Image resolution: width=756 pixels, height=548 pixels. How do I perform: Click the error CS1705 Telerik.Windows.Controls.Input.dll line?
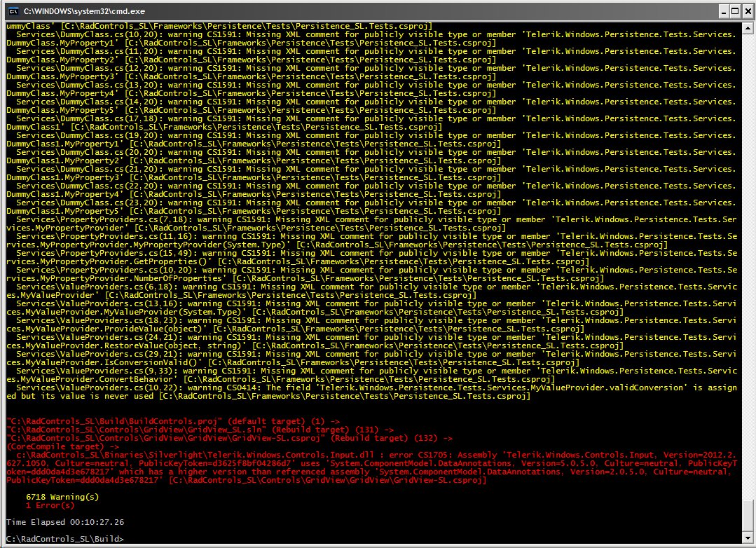(x=372, y=467)
